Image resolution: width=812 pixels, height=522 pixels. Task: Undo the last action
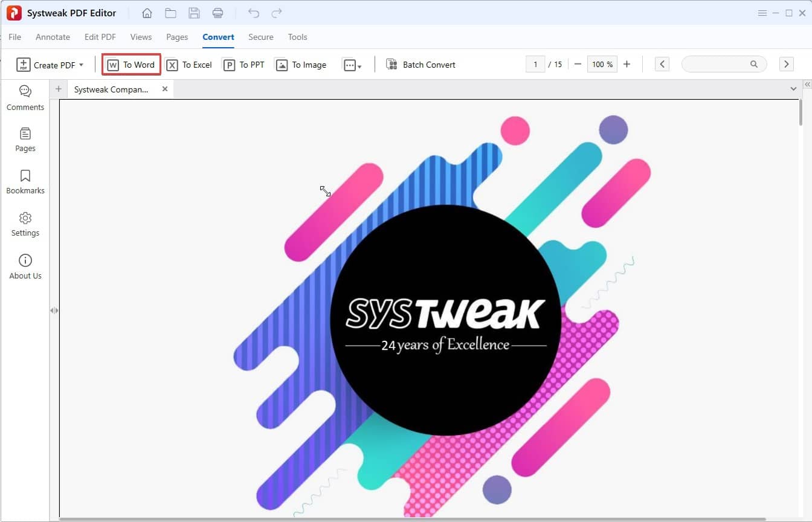pyautogui.click(x=253, y=13)
